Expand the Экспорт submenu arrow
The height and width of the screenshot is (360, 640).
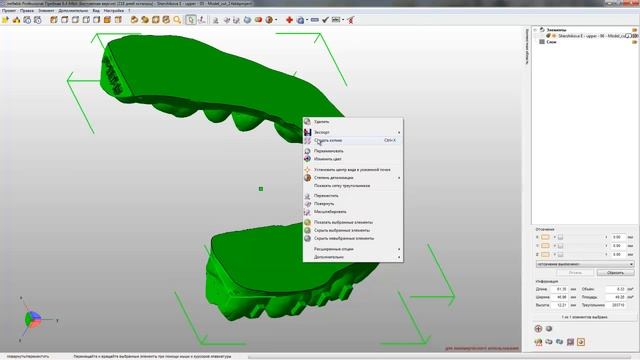pos(399,132)
